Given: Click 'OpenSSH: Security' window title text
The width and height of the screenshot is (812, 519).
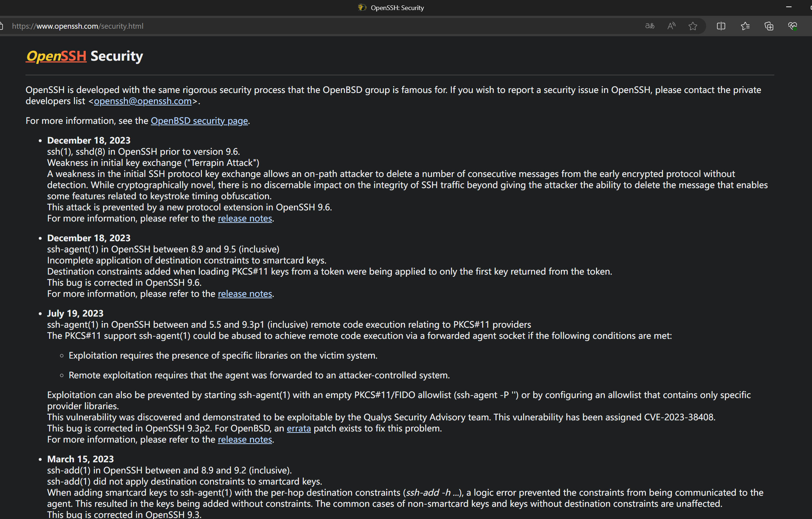Looking at the screenshot, I should coord(397,8).
